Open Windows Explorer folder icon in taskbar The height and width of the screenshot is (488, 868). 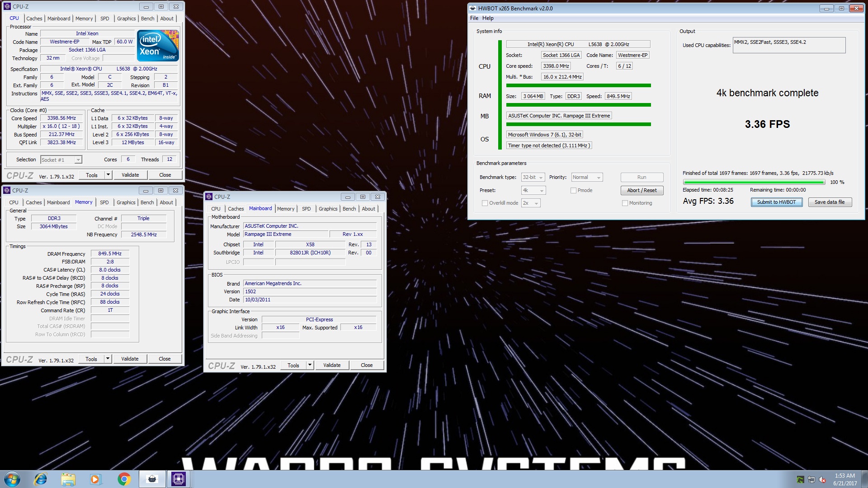[x=68, y=479]
